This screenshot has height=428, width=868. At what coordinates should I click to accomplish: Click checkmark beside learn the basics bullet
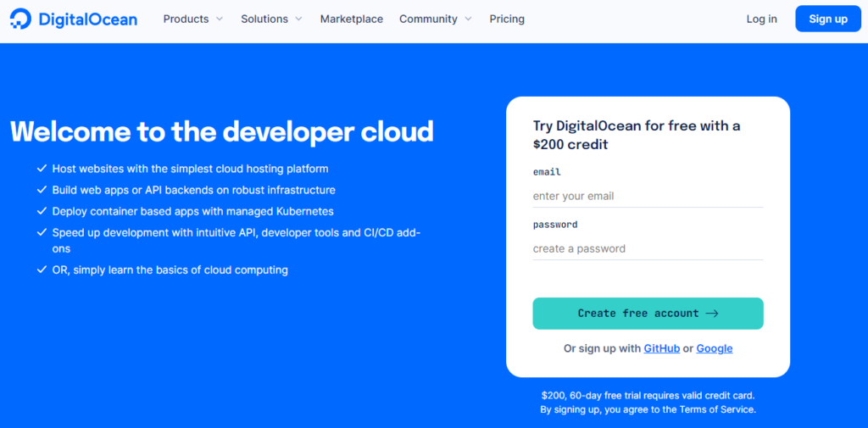pos(42,270)
